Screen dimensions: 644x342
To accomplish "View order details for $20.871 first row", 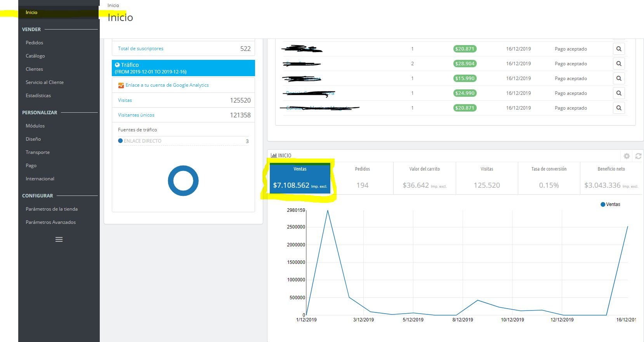I will tap(619, 49).
